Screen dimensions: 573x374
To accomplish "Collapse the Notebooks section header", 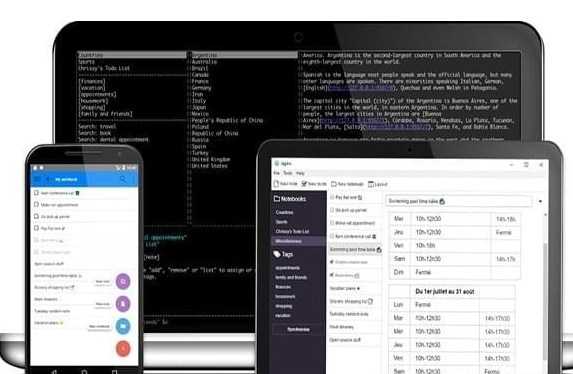I will coord(290,199).
